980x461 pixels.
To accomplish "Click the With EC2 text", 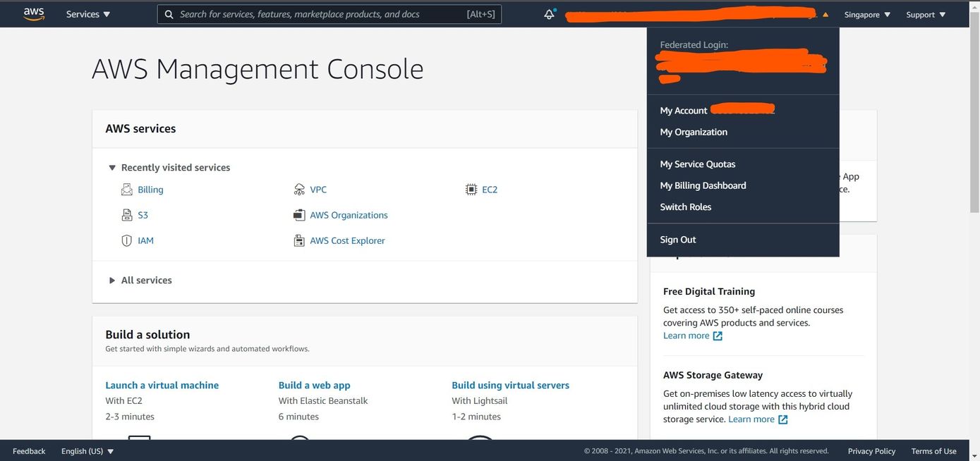I will point(124,401).
